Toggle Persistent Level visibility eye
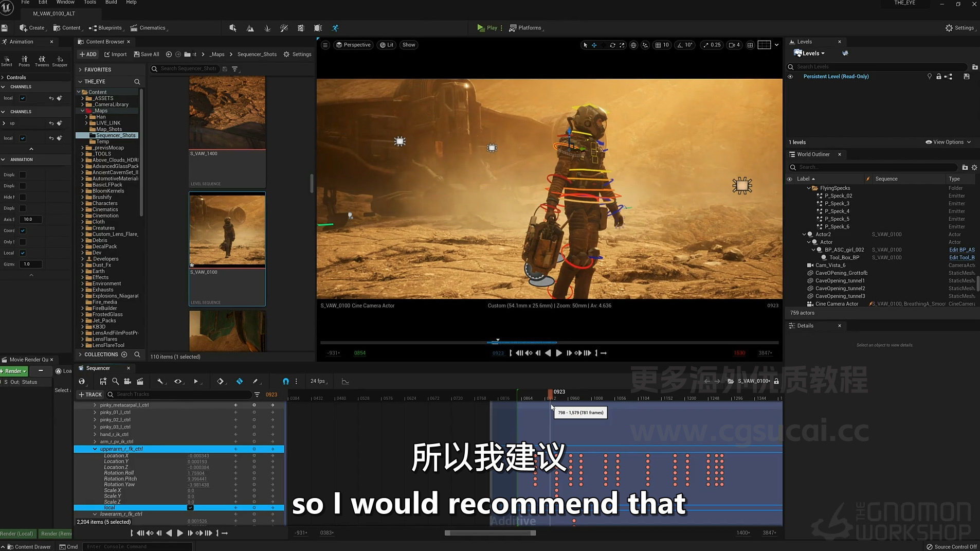The width and height of the screenshot is (980, 551). (x=790, y=77)
